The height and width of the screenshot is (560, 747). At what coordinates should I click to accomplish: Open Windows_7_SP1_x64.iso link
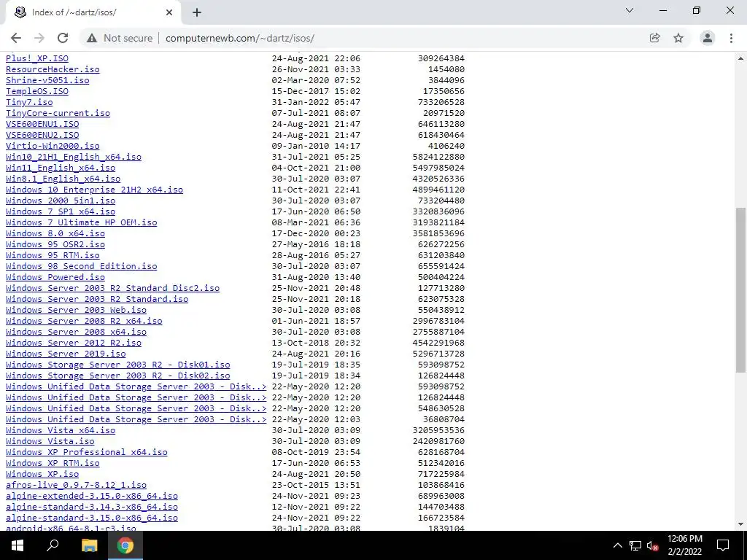[x=61, y=211]
